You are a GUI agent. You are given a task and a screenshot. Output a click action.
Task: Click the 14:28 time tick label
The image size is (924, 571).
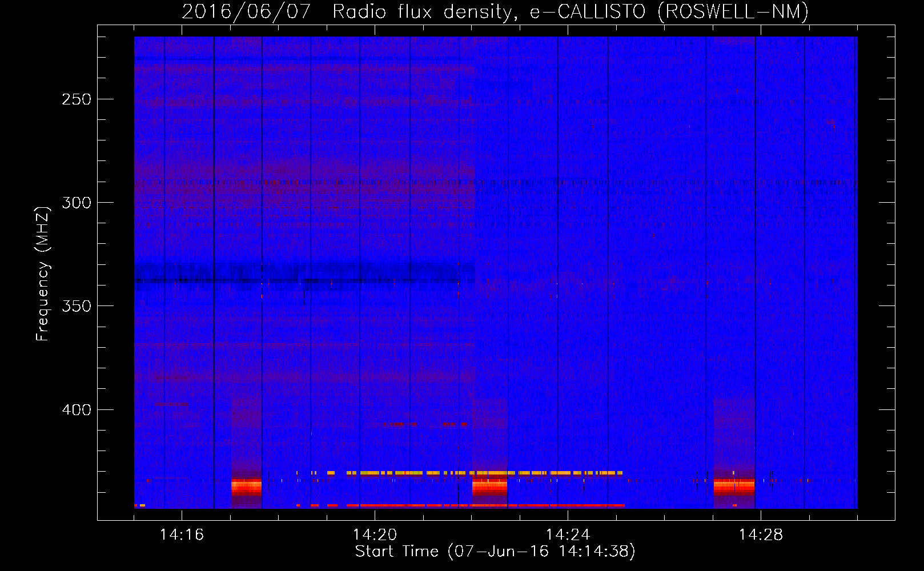point(761,535)
